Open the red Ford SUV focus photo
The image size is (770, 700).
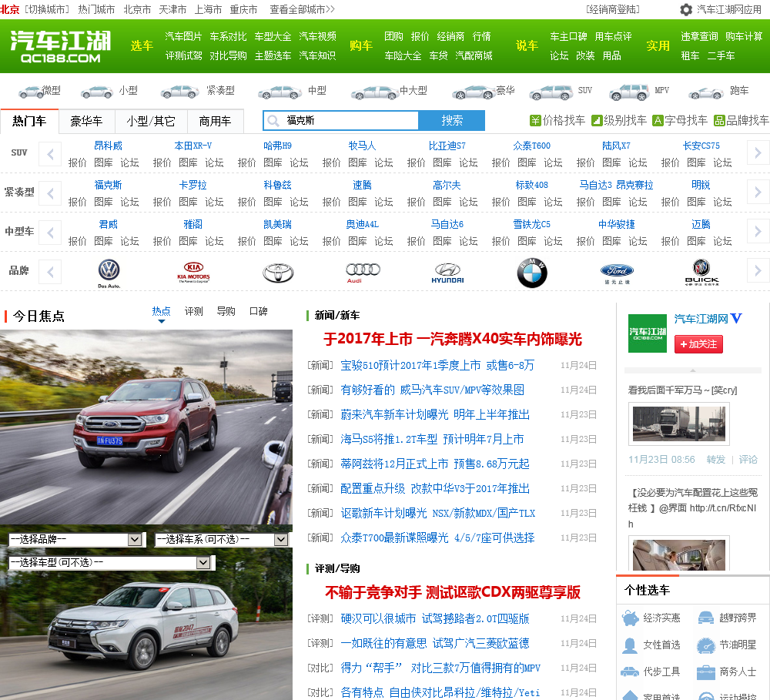[x=146, y=427]
